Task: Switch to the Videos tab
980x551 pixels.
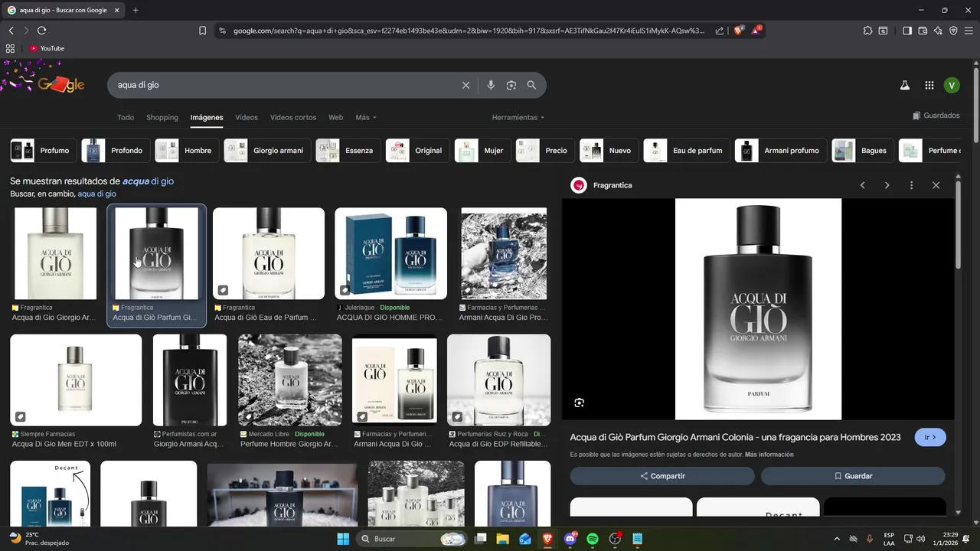Action: click(247, 117)
